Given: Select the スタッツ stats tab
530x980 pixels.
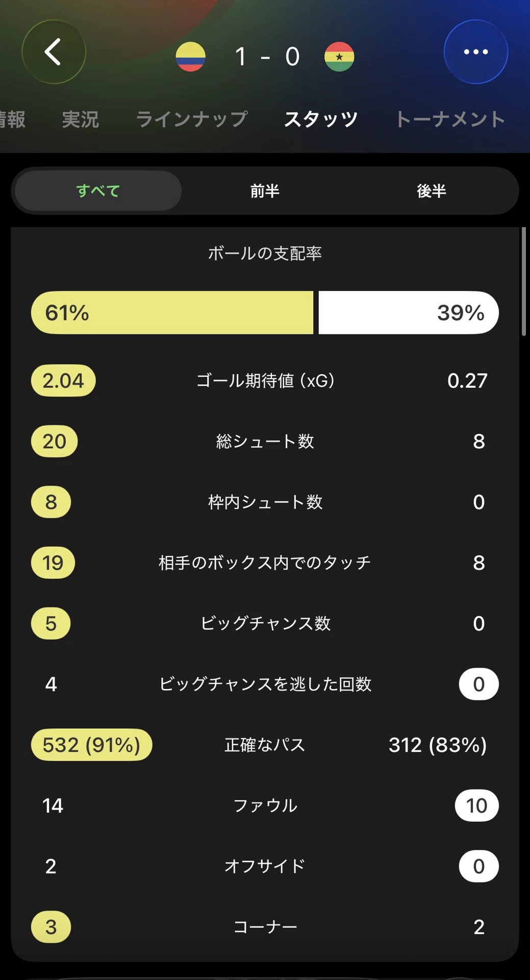Looking at the screenshot, I should pos(321,119).
